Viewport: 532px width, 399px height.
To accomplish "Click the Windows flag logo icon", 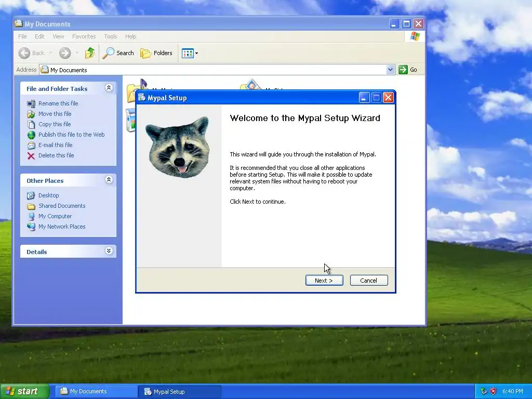I will pyautogui.click(x=415, y=36).
